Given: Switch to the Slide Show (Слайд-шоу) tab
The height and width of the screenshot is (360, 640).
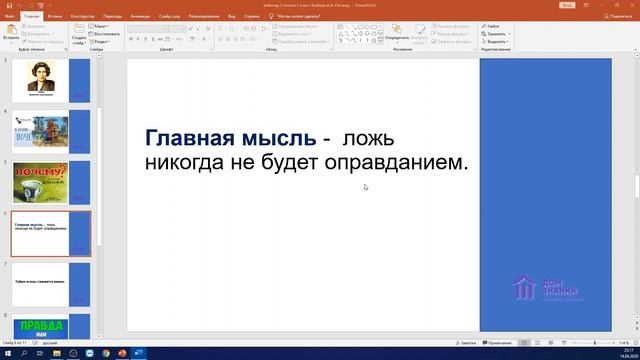Looking at the screenshot, I should pos(169,16).
